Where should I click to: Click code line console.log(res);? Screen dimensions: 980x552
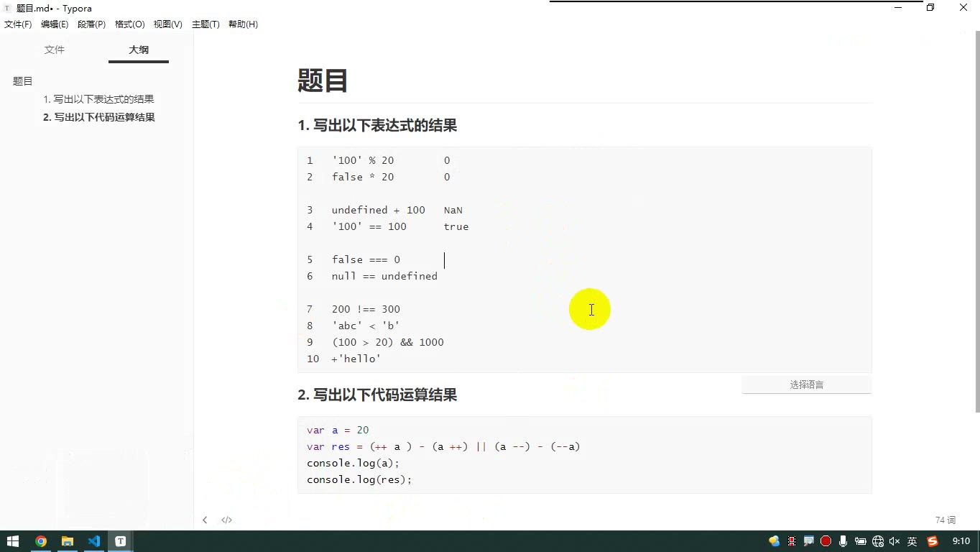click(x=359, y=479)
